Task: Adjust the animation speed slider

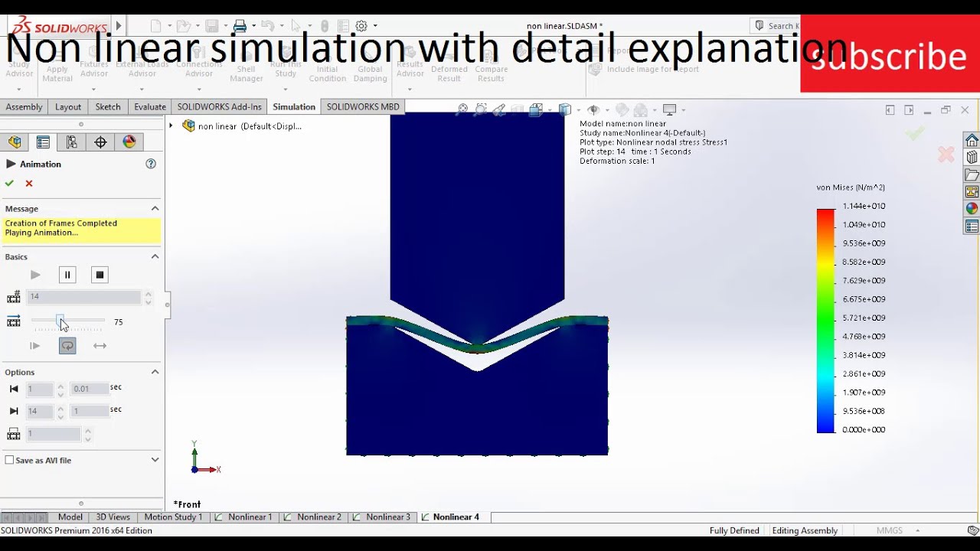Action: 60,320
